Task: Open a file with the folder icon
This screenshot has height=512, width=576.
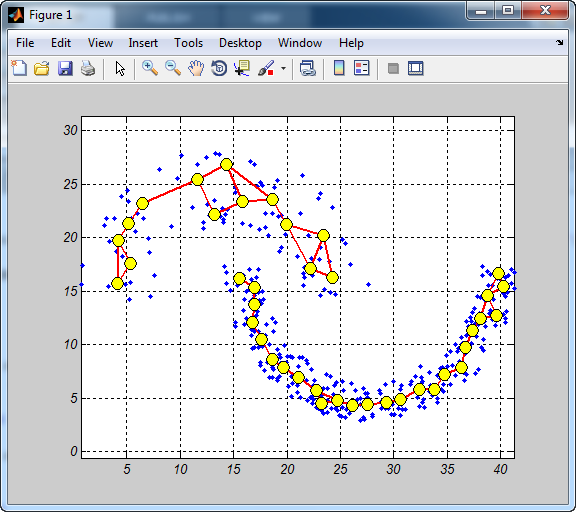Action: pos(42,68)
